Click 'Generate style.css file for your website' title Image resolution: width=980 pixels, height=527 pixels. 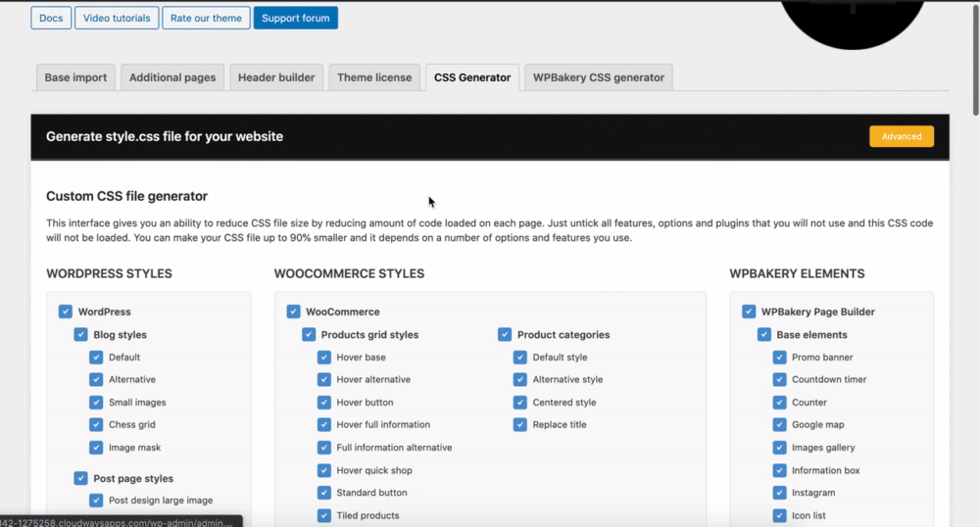[x=165, y=136]
